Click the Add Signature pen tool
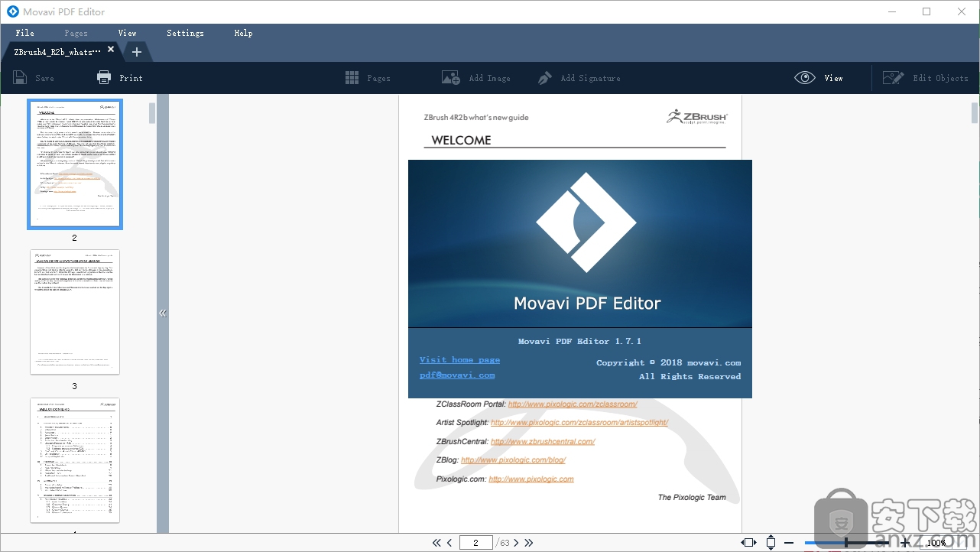 point(579,78)
